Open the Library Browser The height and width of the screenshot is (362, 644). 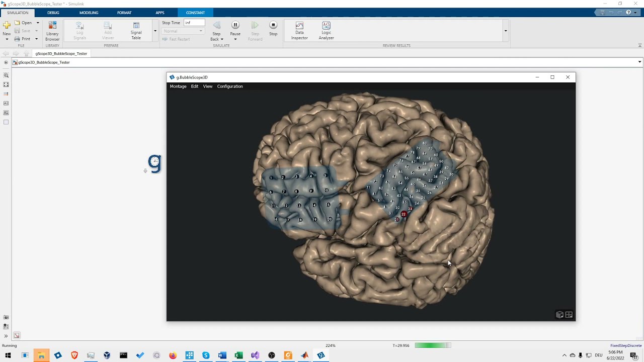(52, 31)
